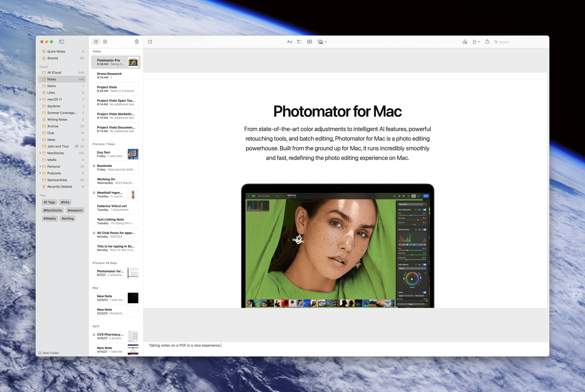Create a new note with compose icon
The width and height of the screenshot is (585, 392).
150,42
